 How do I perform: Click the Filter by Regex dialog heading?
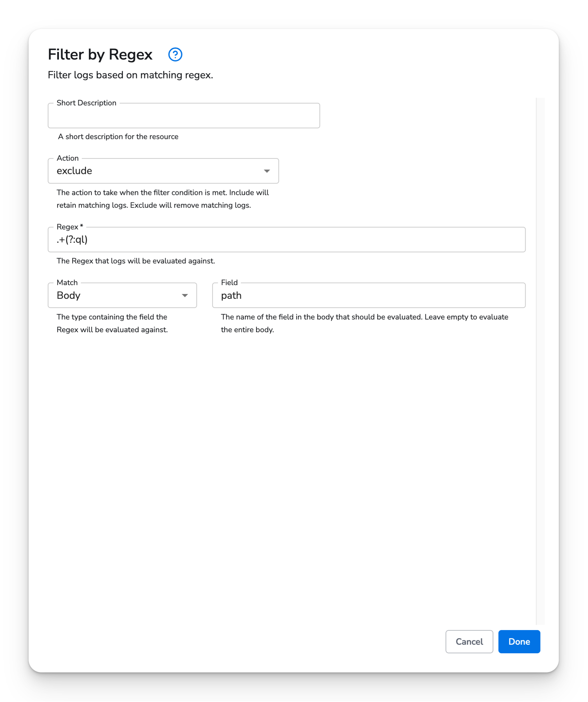[x=99, y=54]
